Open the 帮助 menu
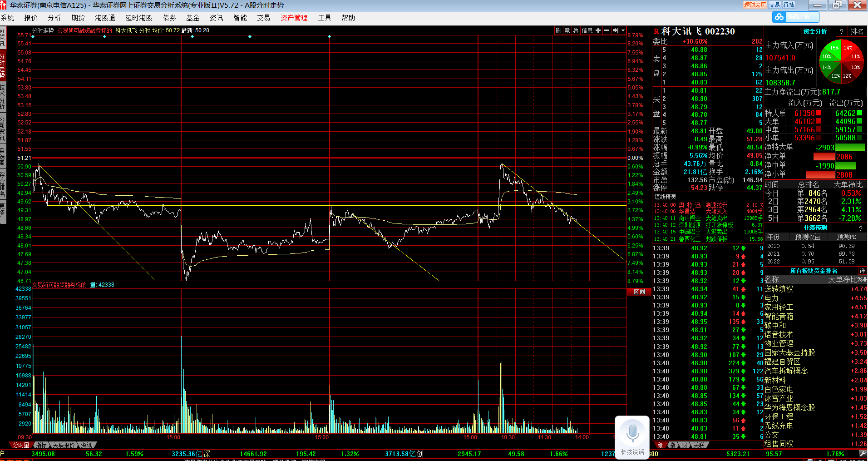868x461 pixels. 348,18
